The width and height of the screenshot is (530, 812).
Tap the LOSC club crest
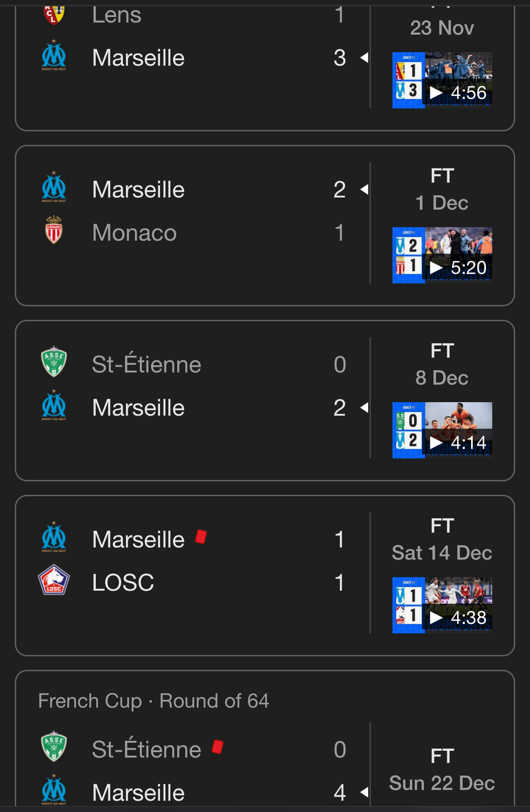(x=54, y=580)
